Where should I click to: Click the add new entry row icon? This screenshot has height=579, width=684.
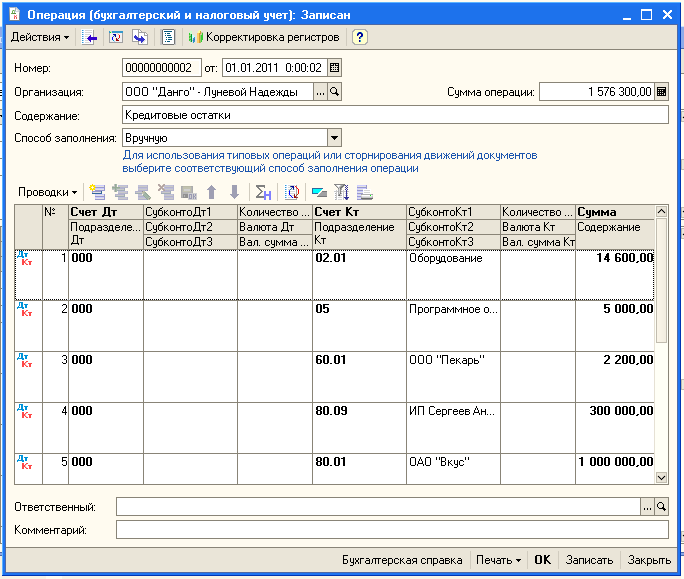(97, 192)
